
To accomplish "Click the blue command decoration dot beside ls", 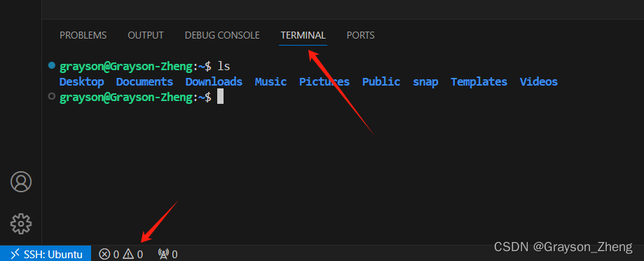I will point(51,65).
